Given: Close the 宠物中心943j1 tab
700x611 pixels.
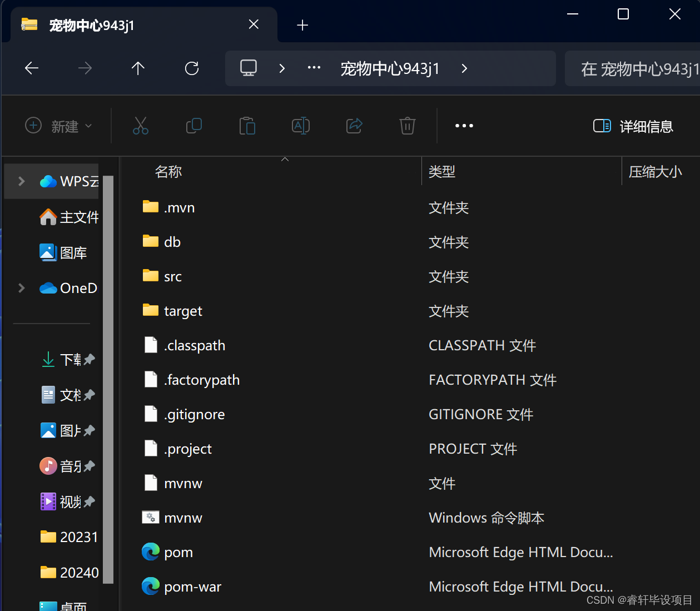Looking at the screenshot, I should coord(254,24).
